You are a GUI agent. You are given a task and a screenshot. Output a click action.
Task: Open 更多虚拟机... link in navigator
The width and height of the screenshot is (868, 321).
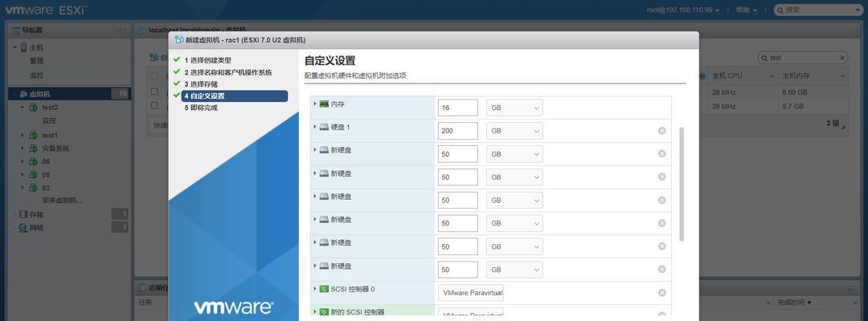pos(62,201)
